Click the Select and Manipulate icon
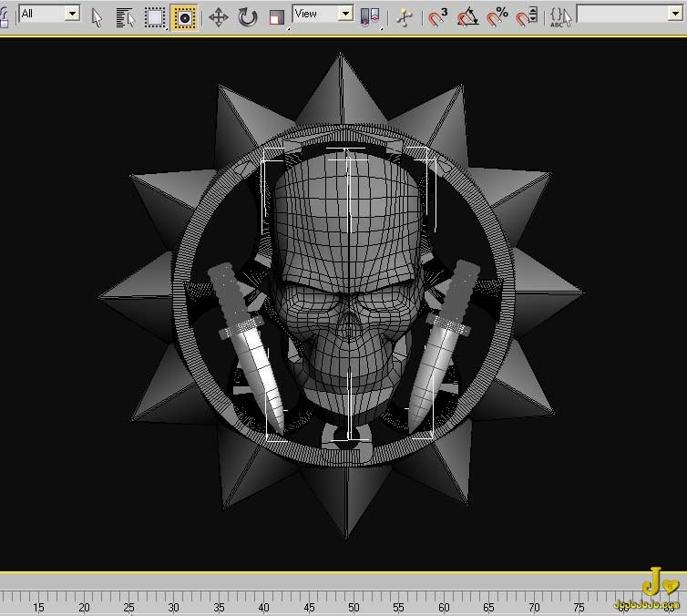 tap(404, 18)
